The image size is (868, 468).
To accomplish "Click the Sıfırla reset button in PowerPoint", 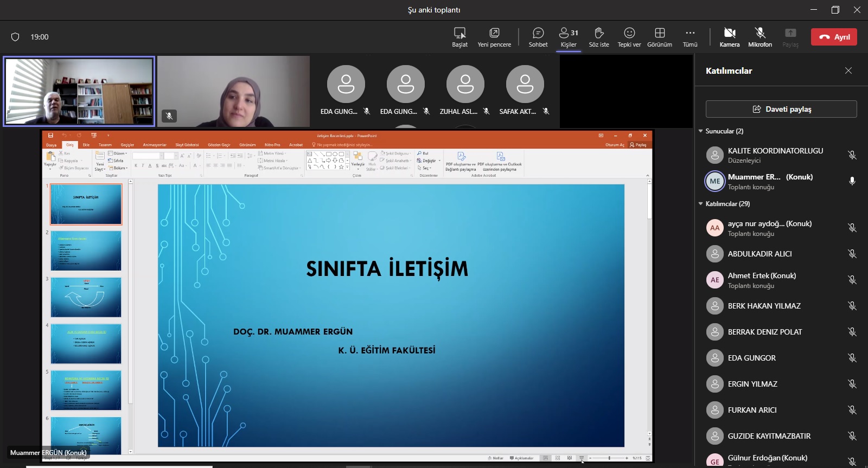I will click(x=116, y=161).
